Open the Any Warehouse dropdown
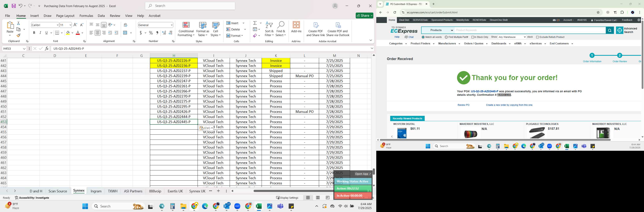 tap(512, 37)
